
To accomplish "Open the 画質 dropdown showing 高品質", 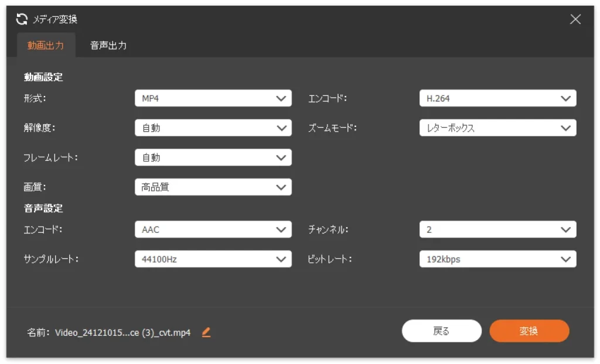I will point(213,187).
